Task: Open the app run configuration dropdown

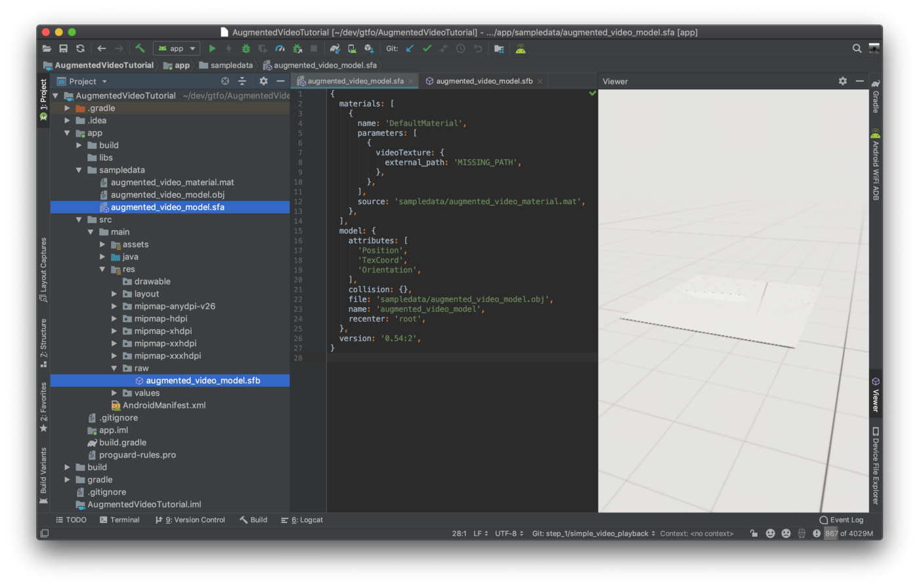Action: (x=176, y=48)
